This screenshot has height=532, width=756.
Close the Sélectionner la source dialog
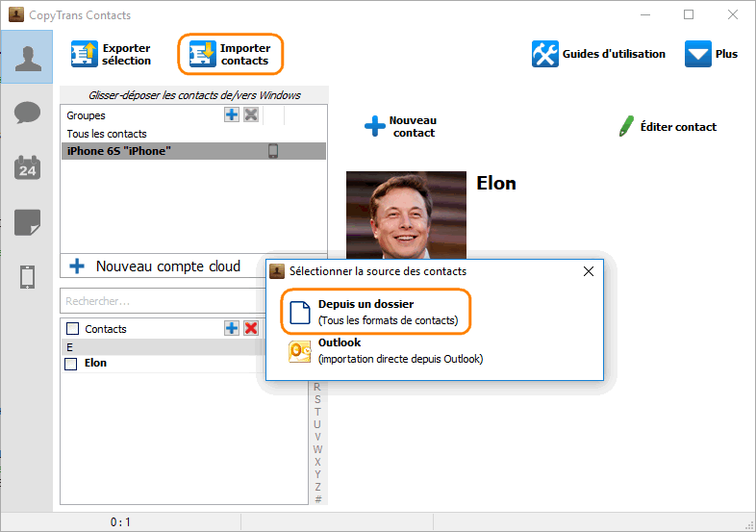589,271
